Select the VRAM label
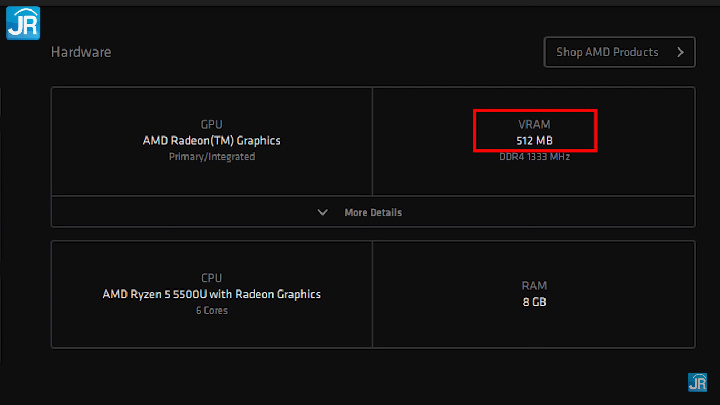The width and height of the screenshot is (720, 405). (x=534, y=125)
